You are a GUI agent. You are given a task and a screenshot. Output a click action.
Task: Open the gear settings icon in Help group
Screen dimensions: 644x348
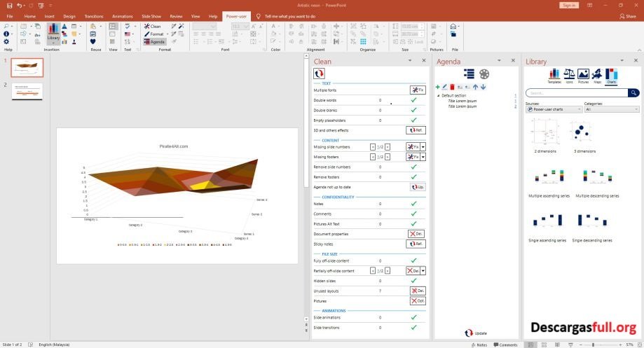tap(6, 41)
